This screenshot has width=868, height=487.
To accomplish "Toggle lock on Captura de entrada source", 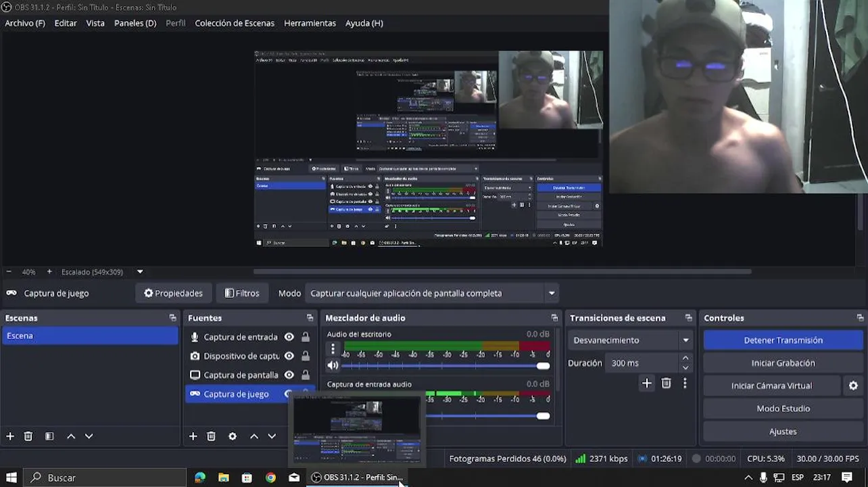I will coord(306,337).
